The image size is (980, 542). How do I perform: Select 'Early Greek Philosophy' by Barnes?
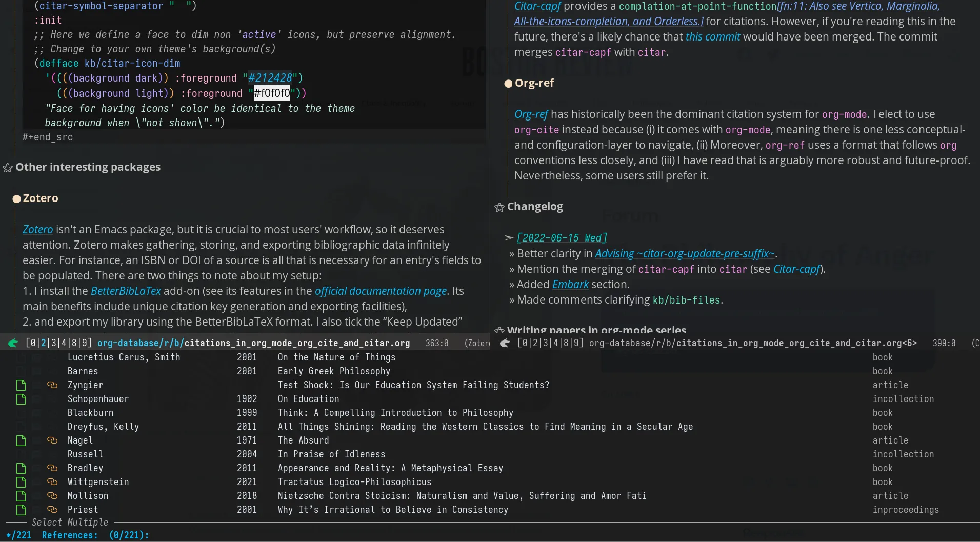click(x=334, y=371)
